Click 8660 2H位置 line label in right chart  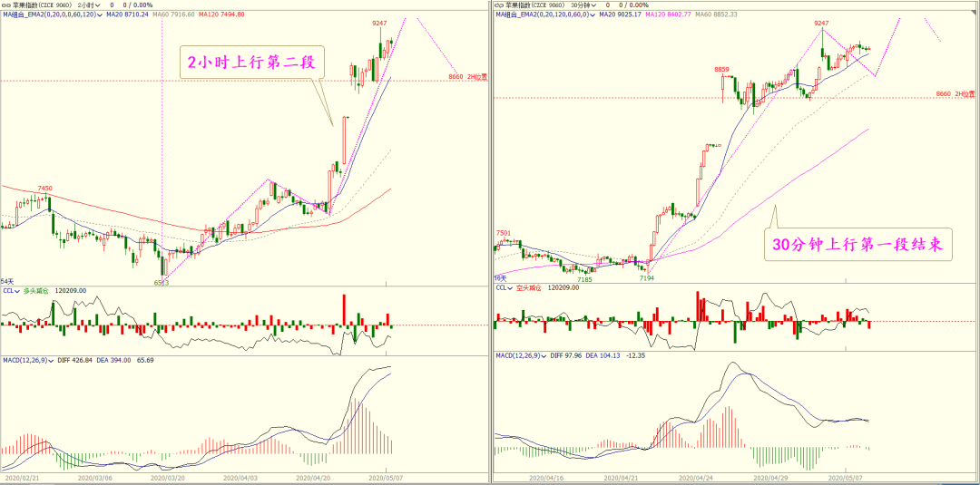coord(955,93)
